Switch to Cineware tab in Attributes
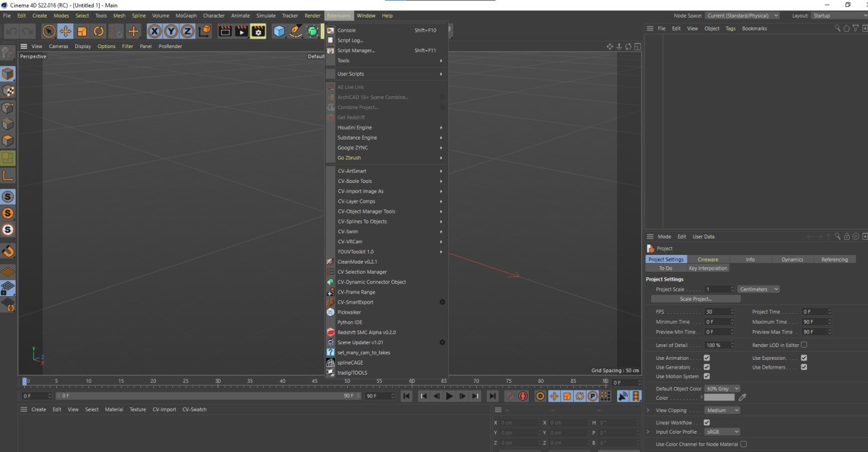868x452 pixels. point(707,259)
